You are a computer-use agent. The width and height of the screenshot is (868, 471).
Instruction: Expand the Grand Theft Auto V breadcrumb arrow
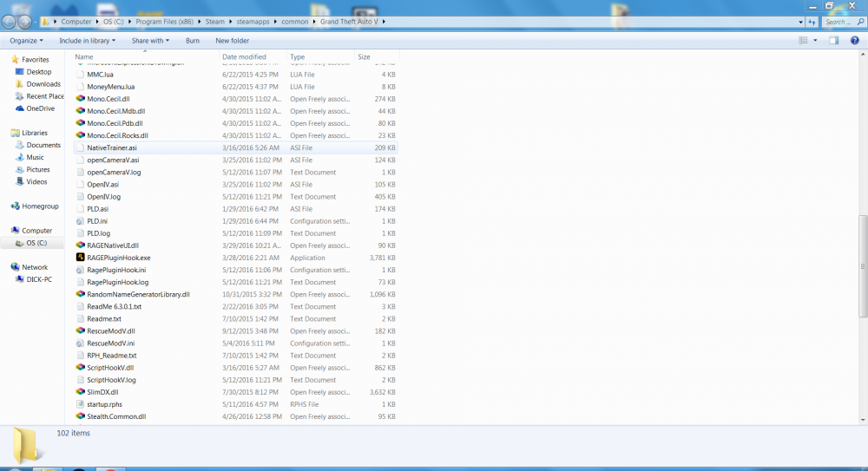pyautogui.click(x=383, y=22)
